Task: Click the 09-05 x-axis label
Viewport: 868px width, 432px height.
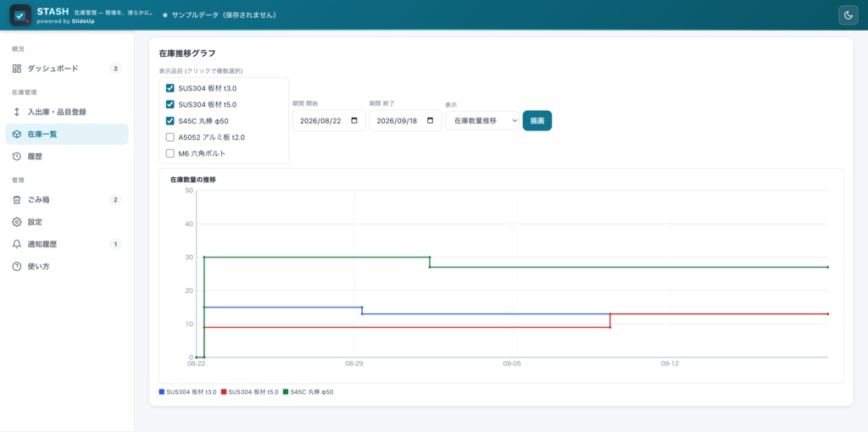Action: point(511,364)
